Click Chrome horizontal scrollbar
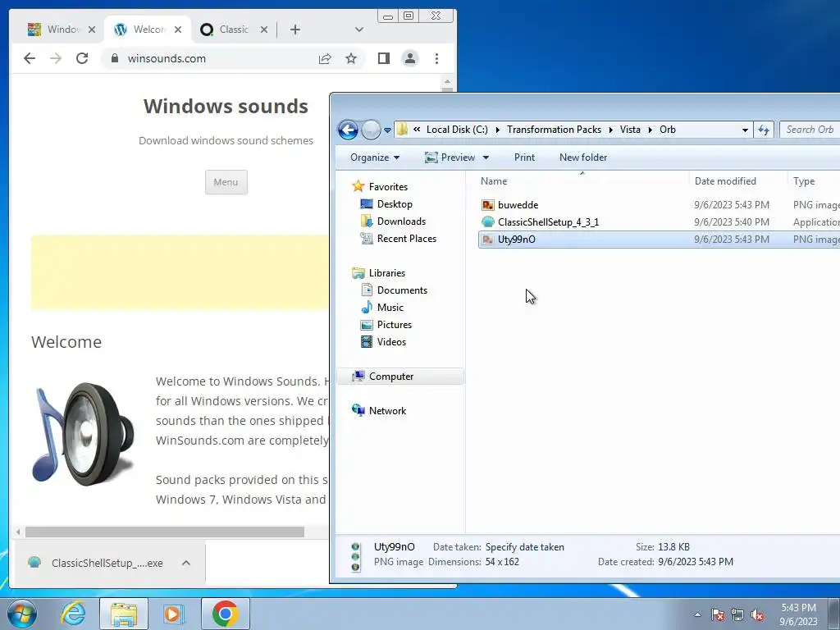840x630 pixels. click(164, 532)
